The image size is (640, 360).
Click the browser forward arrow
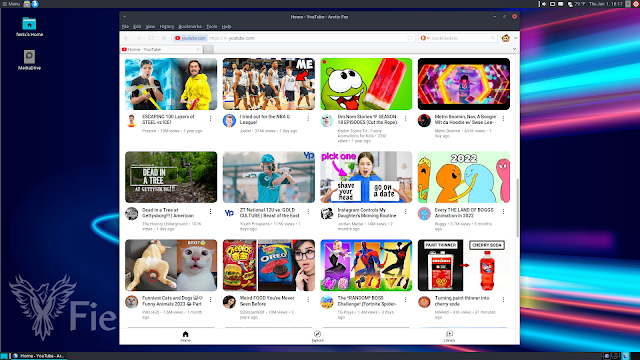[139, 38]
